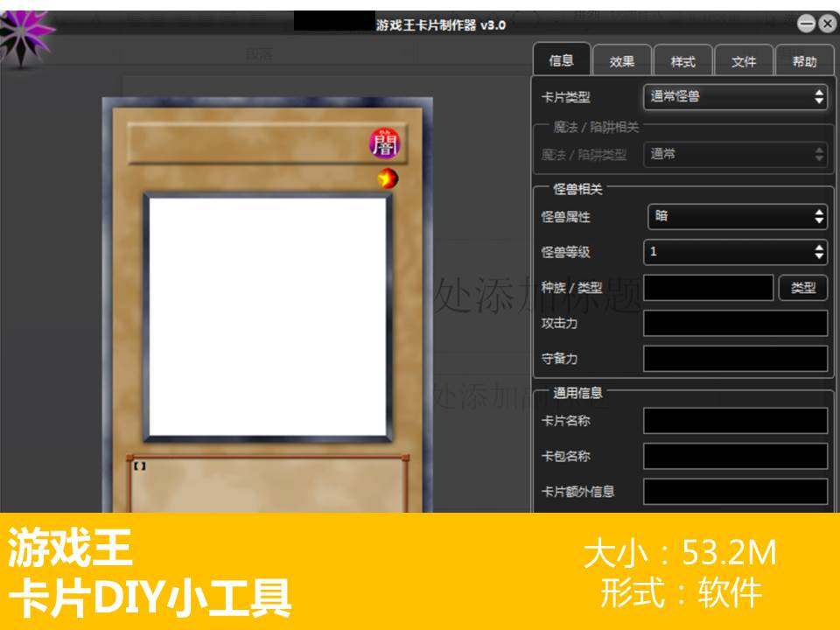Click the 卡片名称 card name input field
This screenshot has height=630, width=840.
735,419
